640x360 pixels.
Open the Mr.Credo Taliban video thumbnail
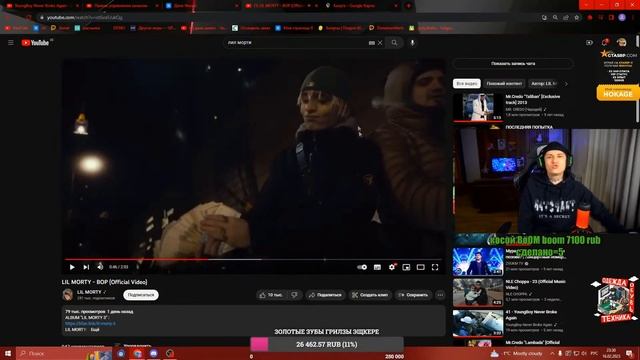(478, 107)
